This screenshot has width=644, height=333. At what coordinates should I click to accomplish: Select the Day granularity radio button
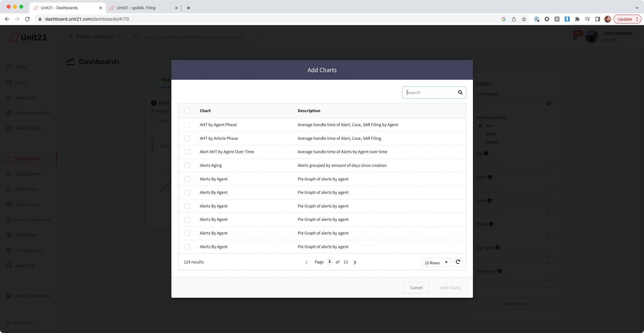coord(480,126)
